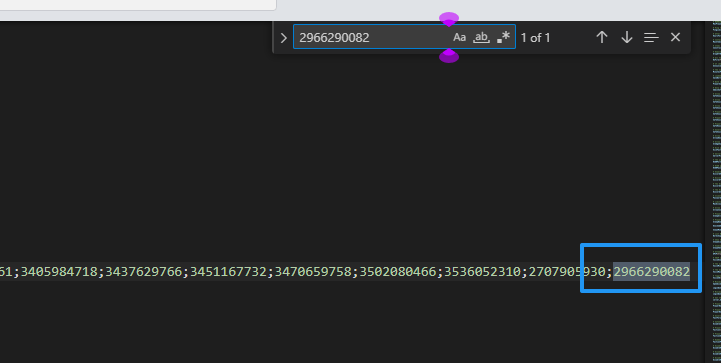Click the partial number ending in 61
Image resolution: width=721 pixels, height=363 pixels.
coord(6,272)
